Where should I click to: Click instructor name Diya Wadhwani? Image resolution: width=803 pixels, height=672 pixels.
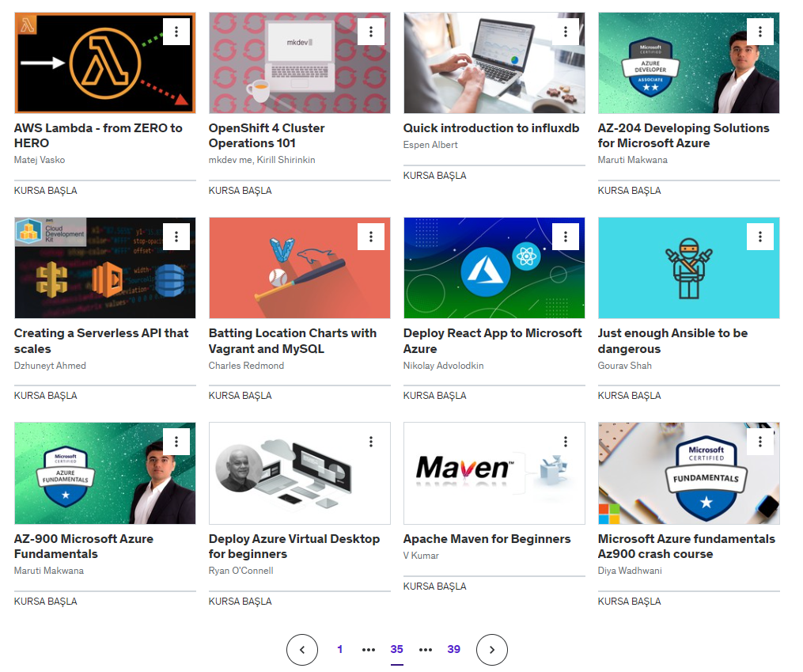630,571
